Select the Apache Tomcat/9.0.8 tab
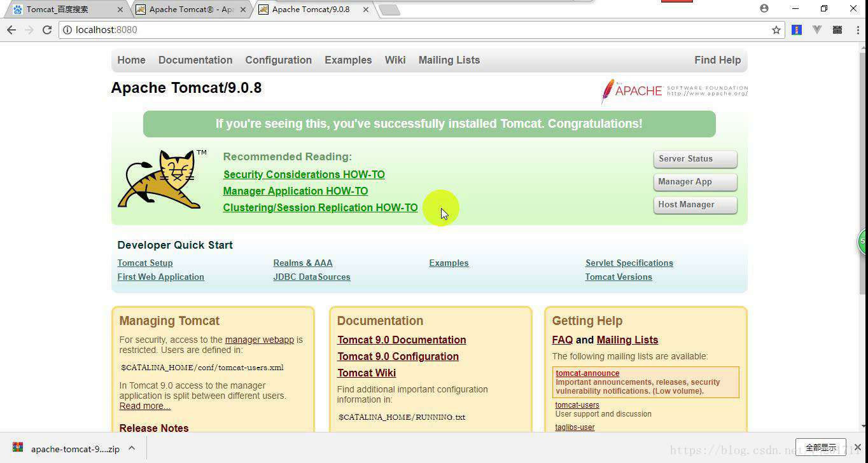The image size is (868, 463). 311,10
